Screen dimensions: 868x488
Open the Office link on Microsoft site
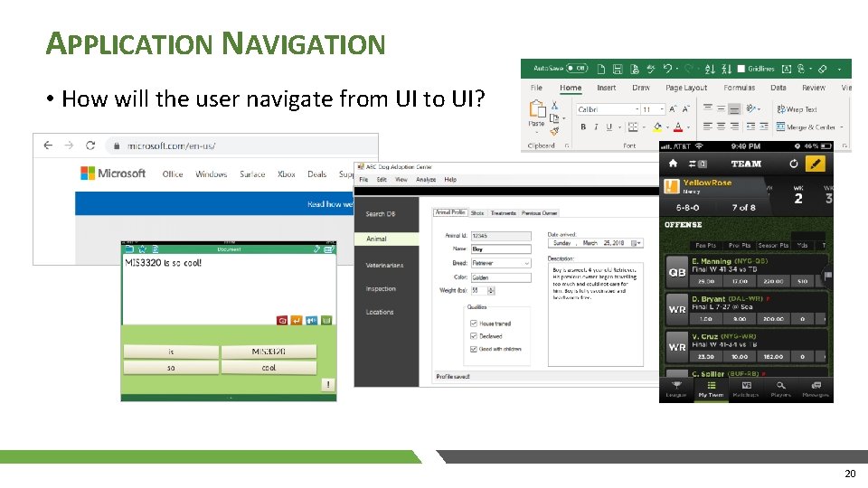click(173, 174)
